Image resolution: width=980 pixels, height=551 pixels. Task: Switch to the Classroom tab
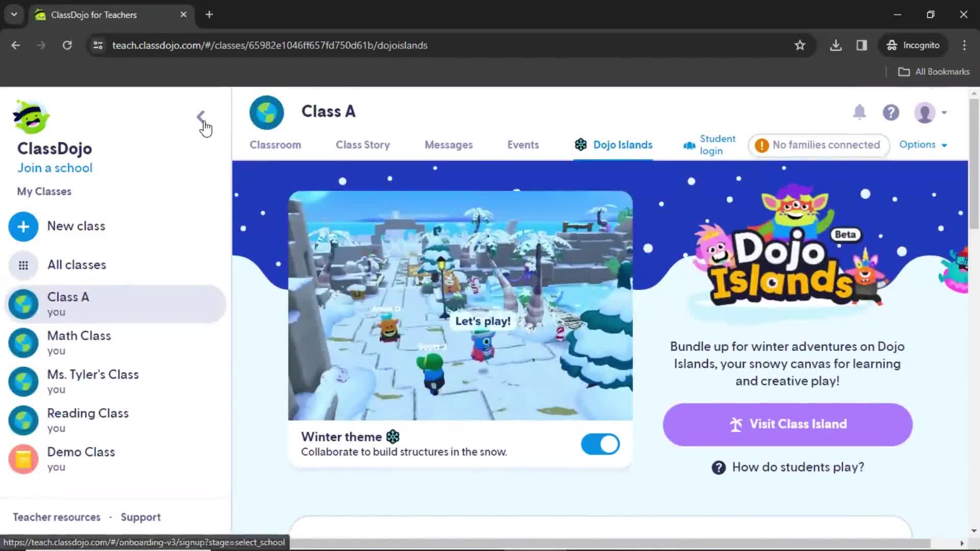coord(275,145)
